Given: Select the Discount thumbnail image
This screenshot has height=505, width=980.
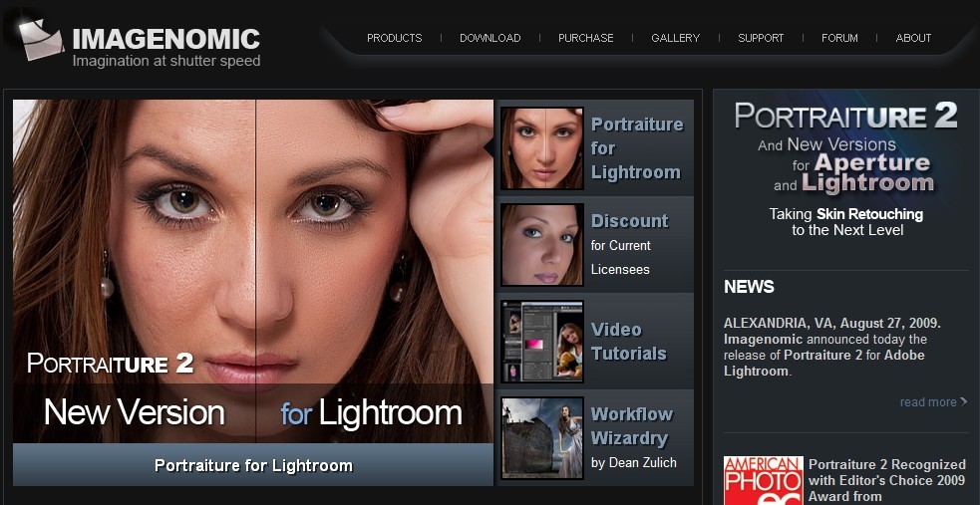Looking at the screenshot, I should tap(542, 245).
